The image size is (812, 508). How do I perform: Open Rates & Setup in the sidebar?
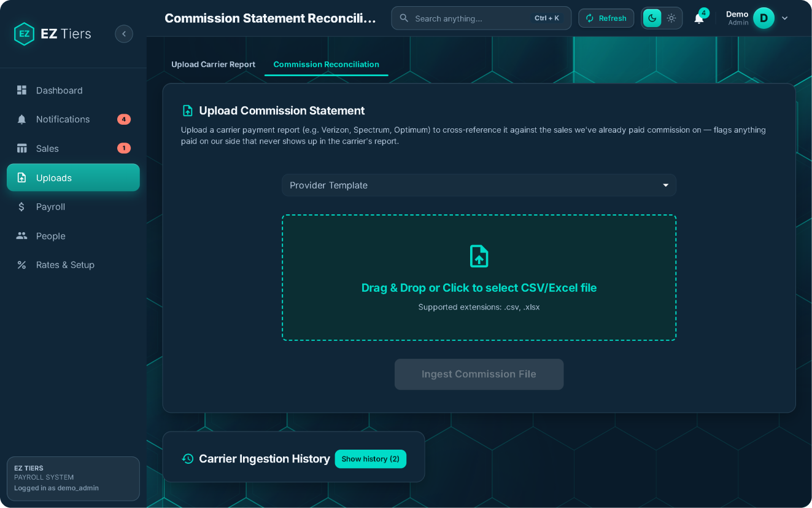[73, 265]
